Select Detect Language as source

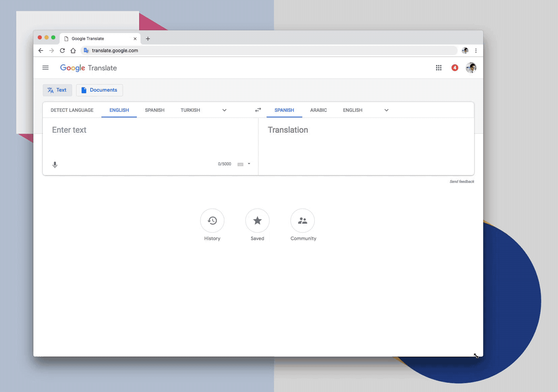coord(72,110)
